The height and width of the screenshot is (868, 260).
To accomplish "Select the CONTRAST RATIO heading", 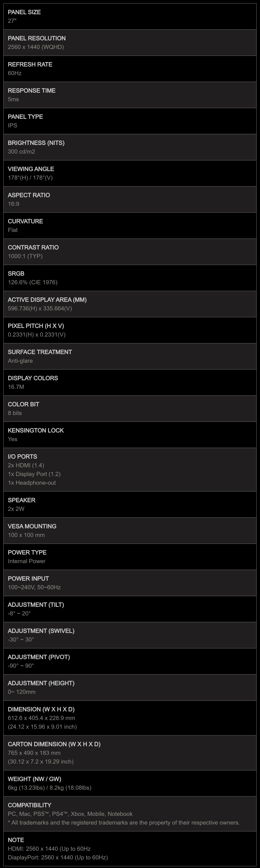I will 33,247.
